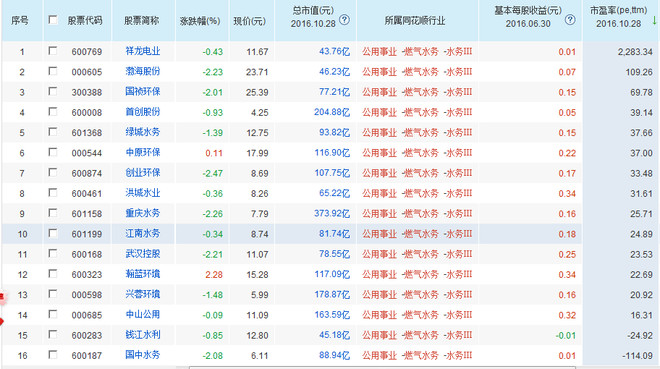Check the box for stock 000598
The height and width of the screenshot is (369, 660).
53,294
